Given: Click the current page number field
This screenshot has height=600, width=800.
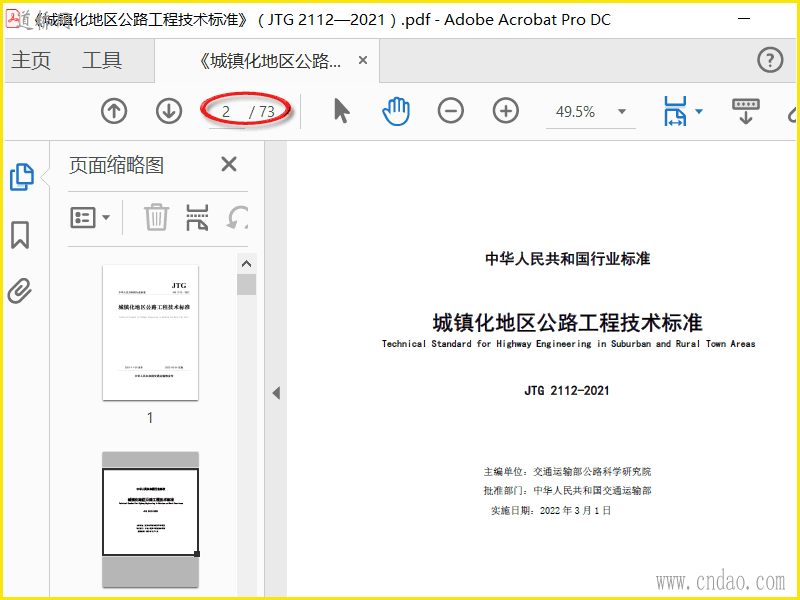Looking at the screenshot, I should pos(227,111).
